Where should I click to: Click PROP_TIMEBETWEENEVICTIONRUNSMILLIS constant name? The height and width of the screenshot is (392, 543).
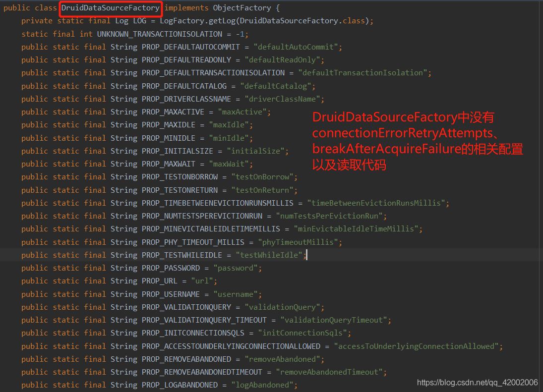[x=218, y=203]
